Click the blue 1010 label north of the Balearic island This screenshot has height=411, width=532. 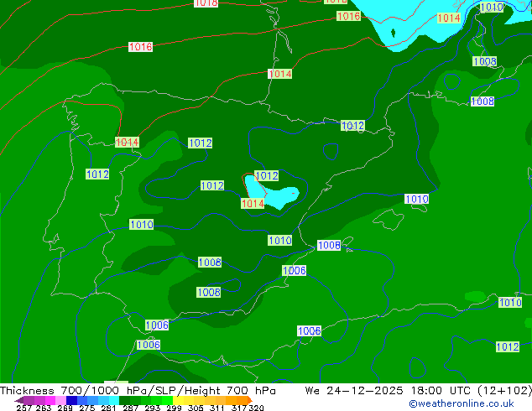pos(417,199)
